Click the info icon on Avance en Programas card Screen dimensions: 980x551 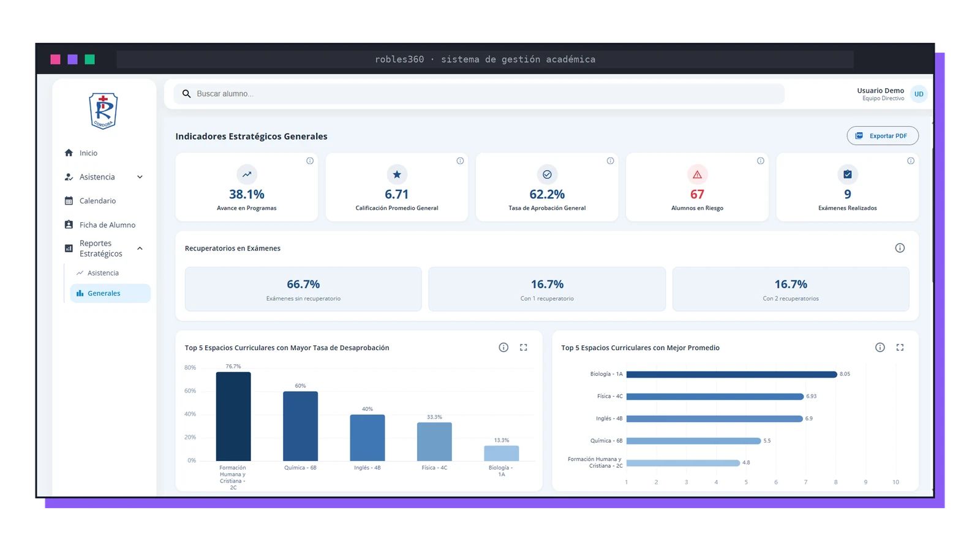(x=310, y=161)
